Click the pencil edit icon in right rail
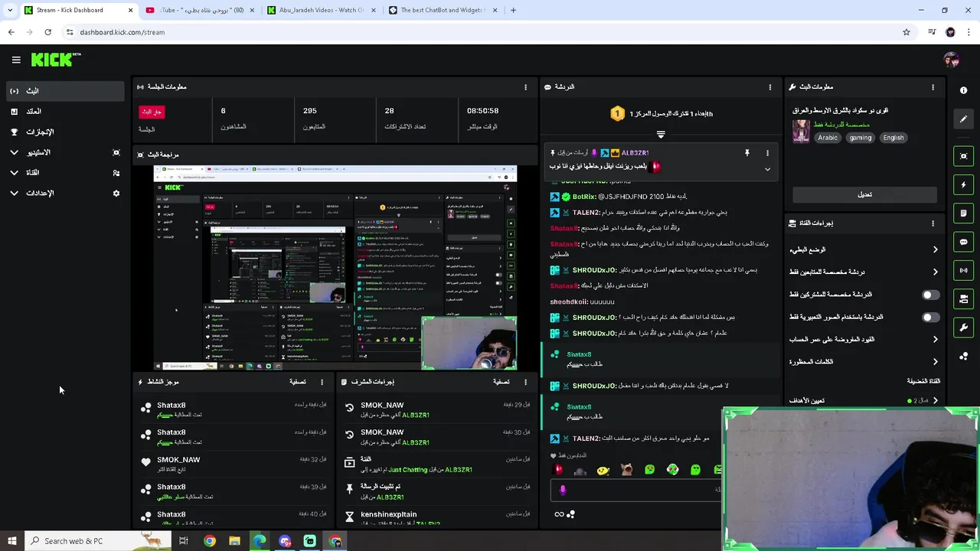The width and height of the screenshot is (980, 551). tap(963, 119)
